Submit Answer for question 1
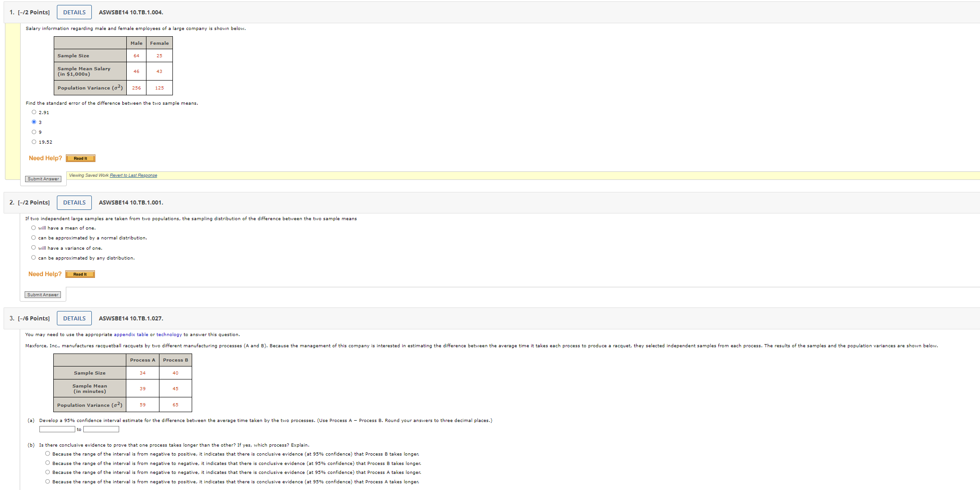 (43, 179)
